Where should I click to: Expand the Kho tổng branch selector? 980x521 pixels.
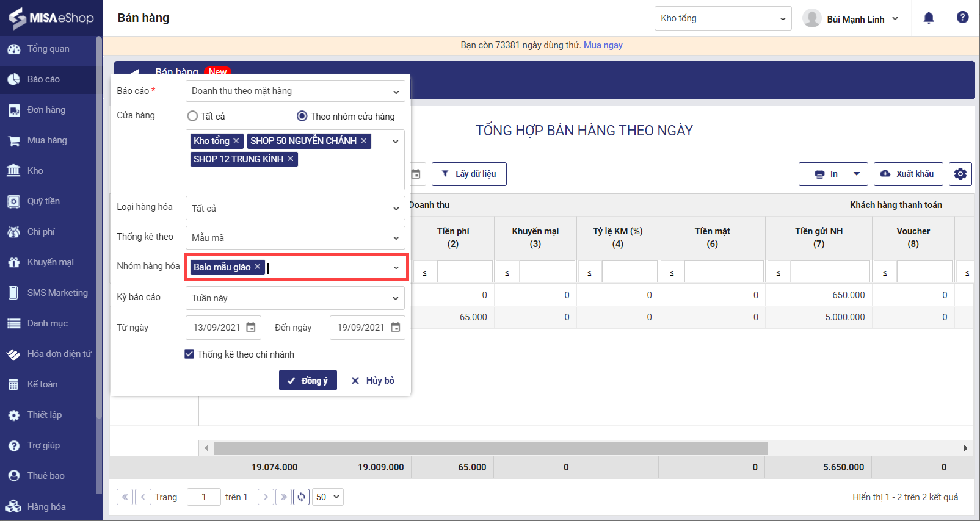722,18
